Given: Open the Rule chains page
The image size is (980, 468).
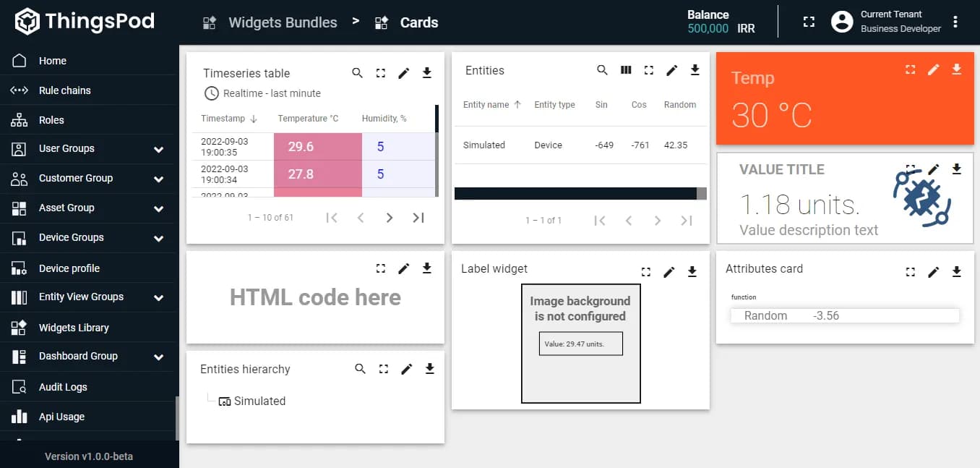Looking at the screenshot, I should click(64, 90).
